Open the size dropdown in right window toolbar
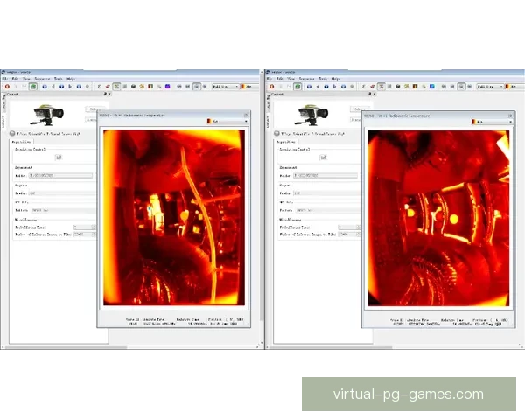This screenshot has height=420, width=525. point(491,87)
